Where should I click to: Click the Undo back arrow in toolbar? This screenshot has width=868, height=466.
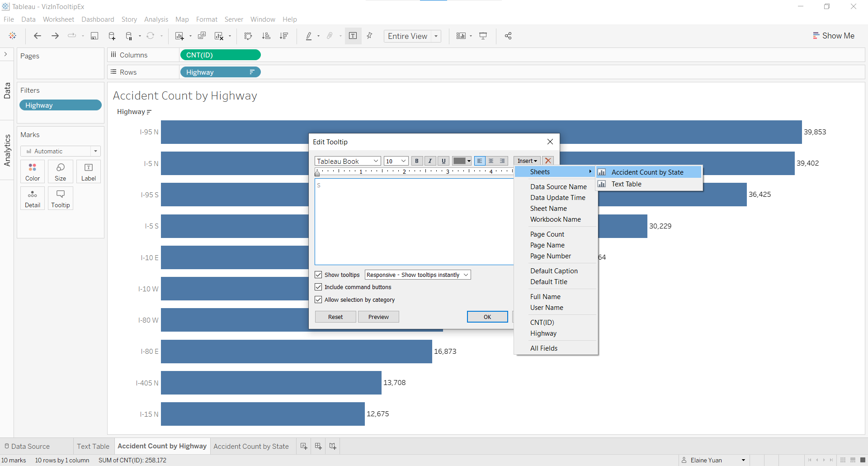[x=38, y=36]
